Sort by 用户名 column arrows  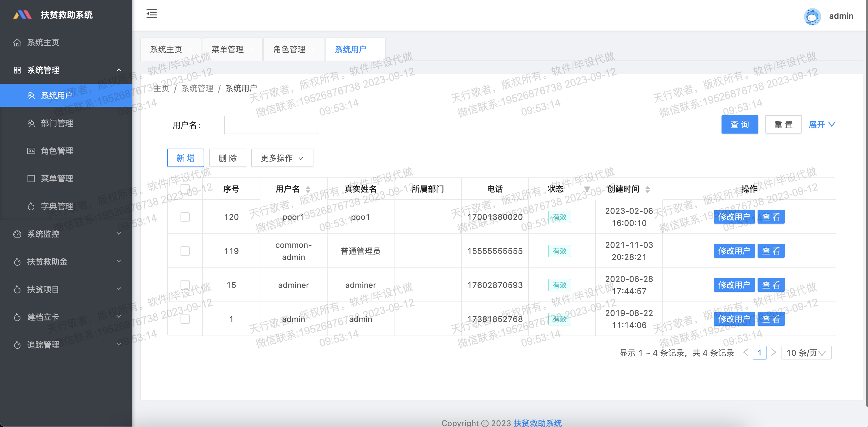pyautogui.click(x=308, y=189)
